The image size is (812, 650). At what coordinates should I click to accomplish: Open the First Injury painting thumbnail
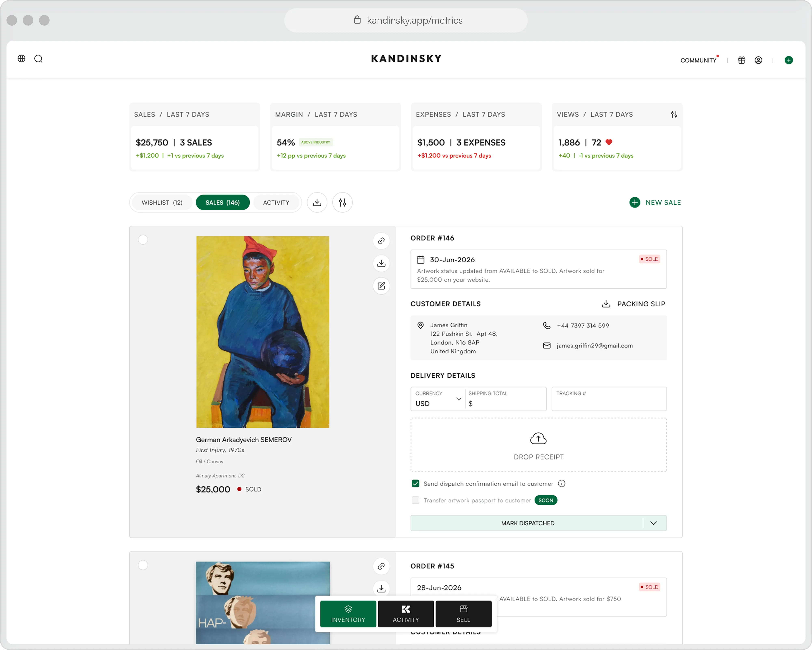click(x=262, y=332)
